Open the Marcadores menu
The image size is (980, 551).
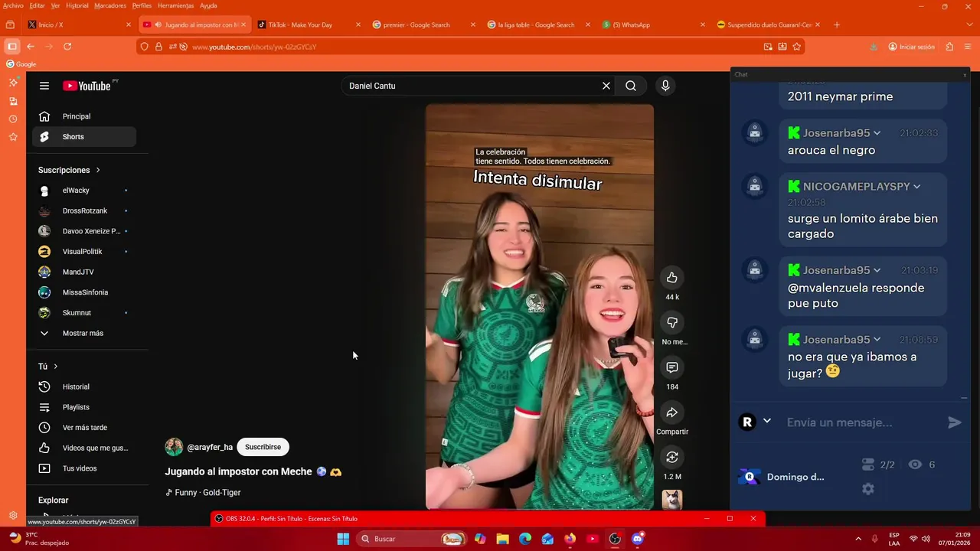point(110,5)
